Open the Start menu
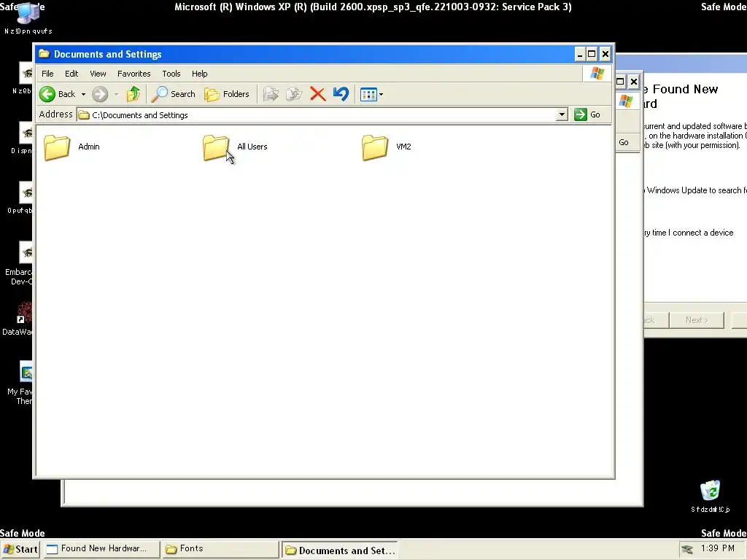Image resolution: width=747 pixels, height=560 pixels. (20, 550)
